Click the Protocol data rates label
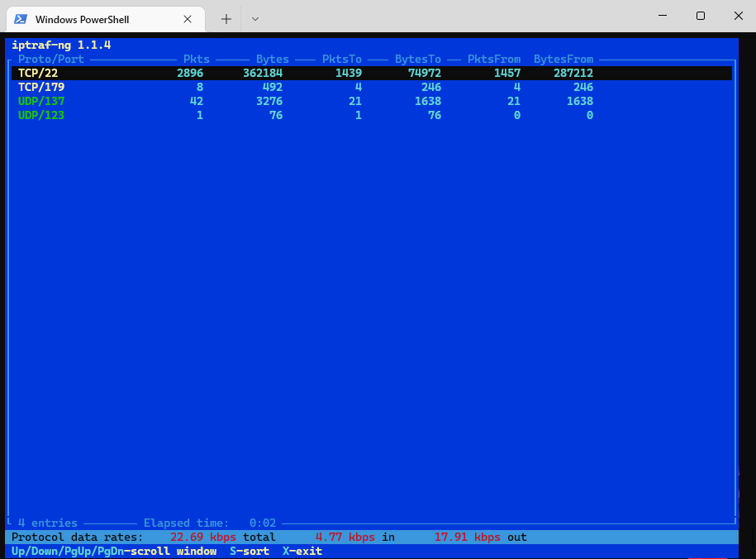756x559 pixels. tap(77, 537)
